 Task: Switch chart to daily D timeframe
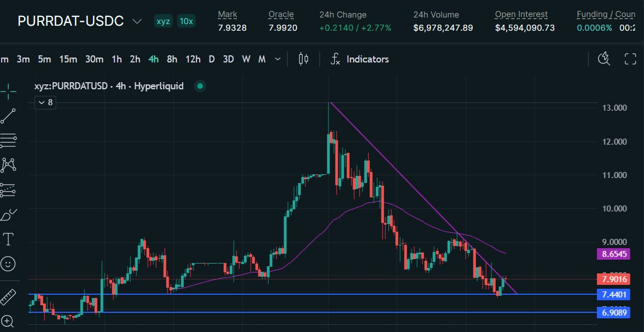click(212, 59)
